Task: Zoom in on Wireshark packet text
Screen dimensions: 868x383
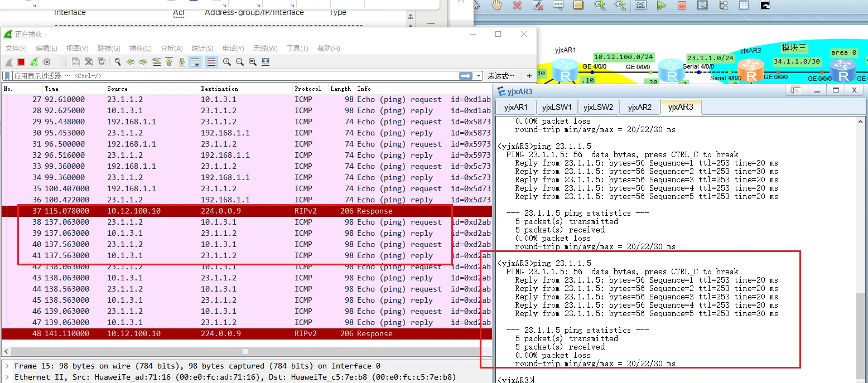Action: click(x=227, y=62)
